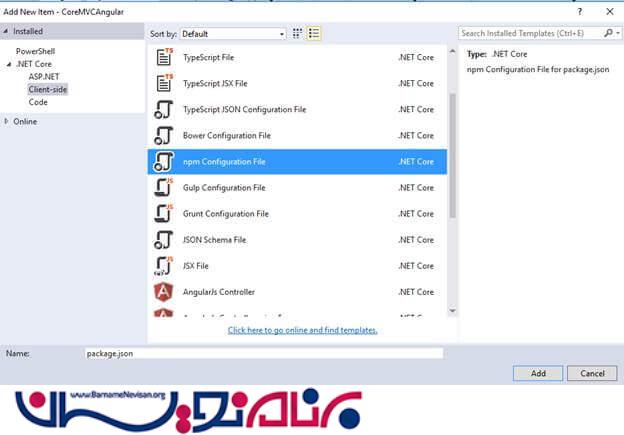Screen dimensions: 624x435
Task: Click the template list vertical scrollbar
Action: (452, 150)
